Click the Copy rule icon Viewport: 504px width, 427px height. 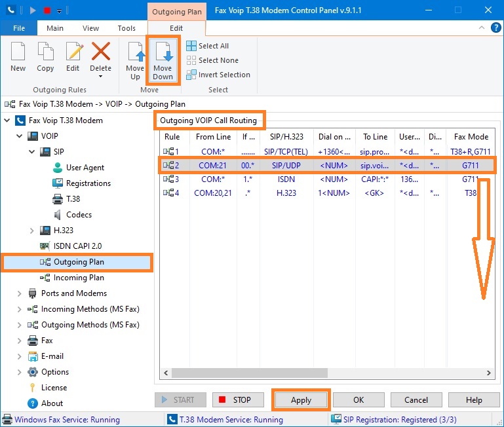coord(45,51)
